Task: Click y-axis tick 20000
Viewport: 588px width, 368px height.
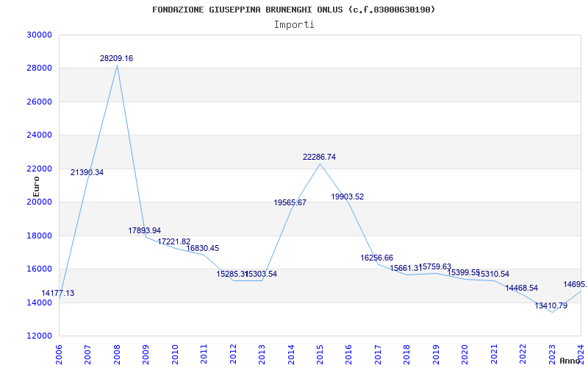Action: click(39, 202)
